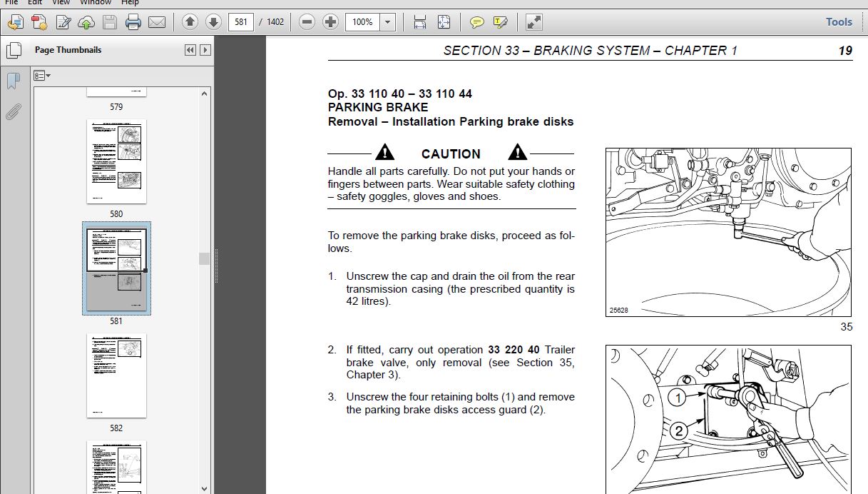The image size is (868, 494).
Task: Select the page 581 thumbnail
Action: point(116,268)
